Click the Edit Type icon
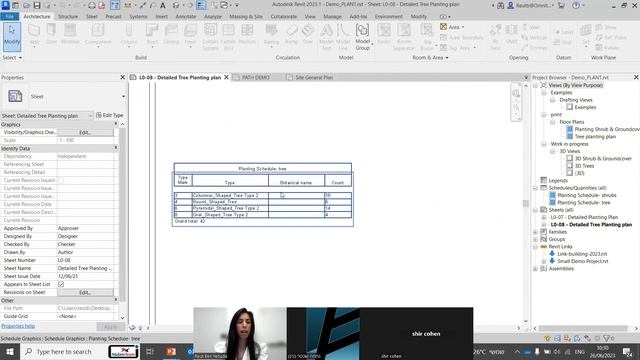 click(x=98, y=115)
